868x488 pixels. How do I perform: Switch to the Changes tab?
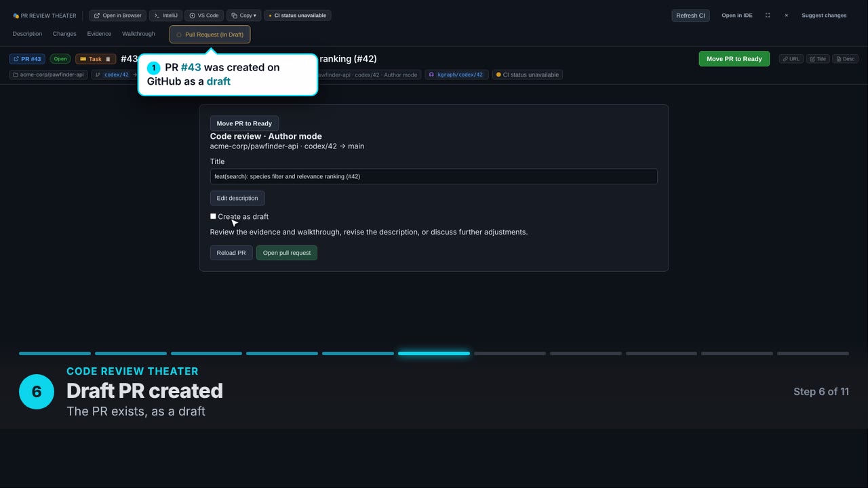(64, 34)
